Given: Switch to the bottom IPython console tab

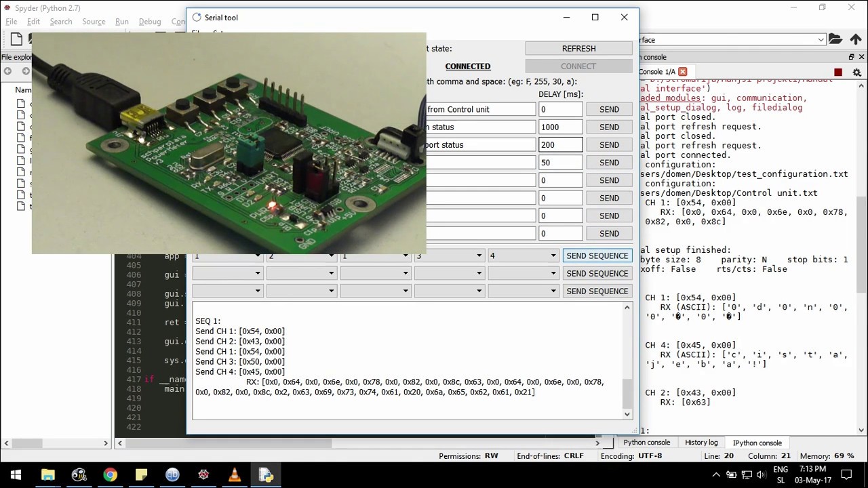Looking at the screenshot, I should coord(757,443).
